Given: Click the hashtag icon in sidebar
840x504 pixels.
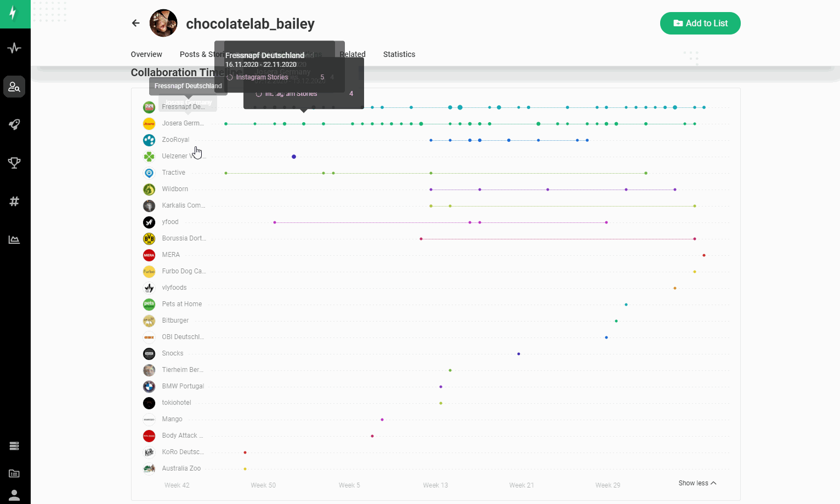Looking at the screenshot, I should point(15,201).
